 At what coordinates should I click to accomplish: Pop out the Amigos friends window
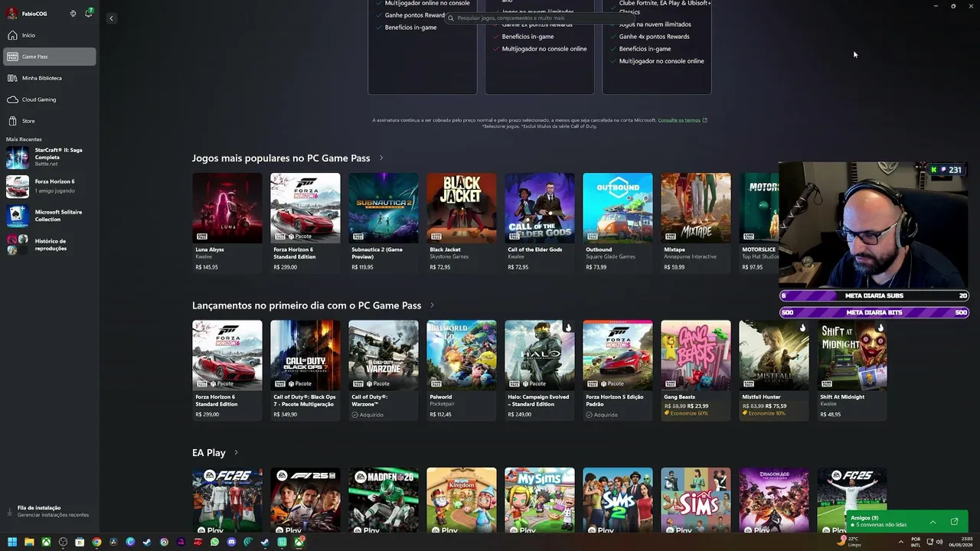(x=954, y=522)
